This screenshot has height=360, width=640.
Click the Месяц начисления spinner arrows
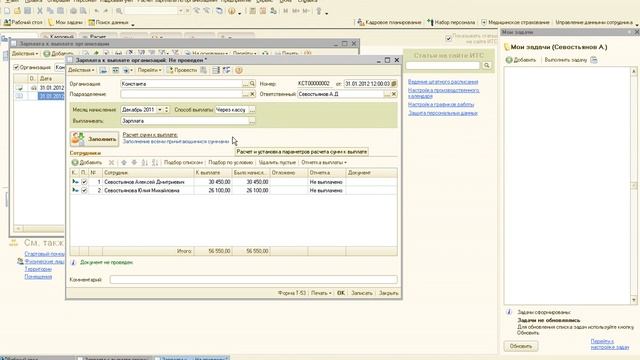point(167,110)
